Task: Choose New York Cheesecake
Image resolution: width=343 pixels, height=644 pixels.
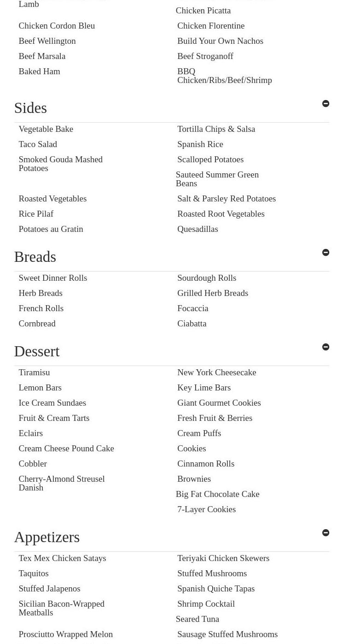Action: [x=216, y=372]
